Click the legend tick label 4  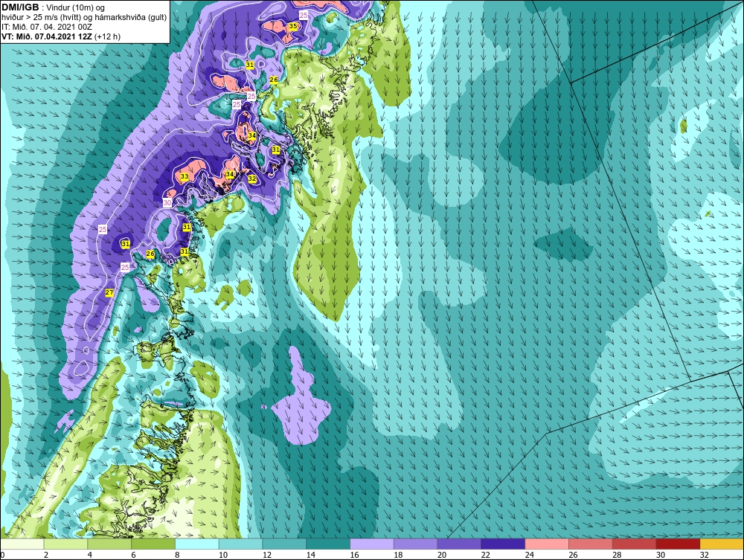pos(90,555)
